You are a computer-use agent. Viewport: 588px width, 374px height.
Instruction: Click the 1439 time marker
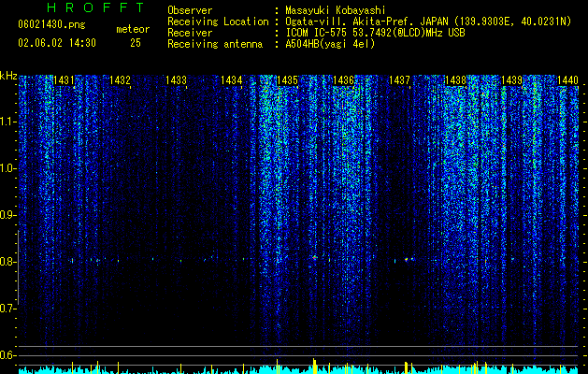pyautogui.click(x=512, y=80)
